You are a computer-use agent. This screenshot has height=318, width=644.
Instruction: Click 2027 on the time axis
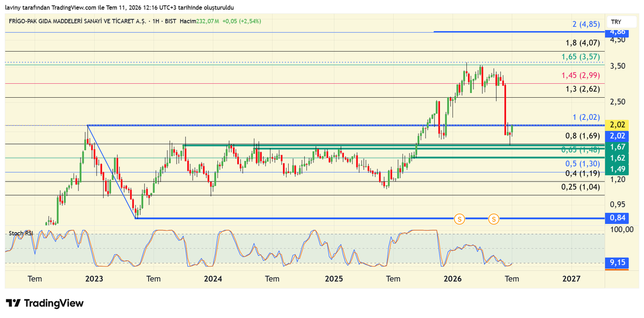coord(572,279)
